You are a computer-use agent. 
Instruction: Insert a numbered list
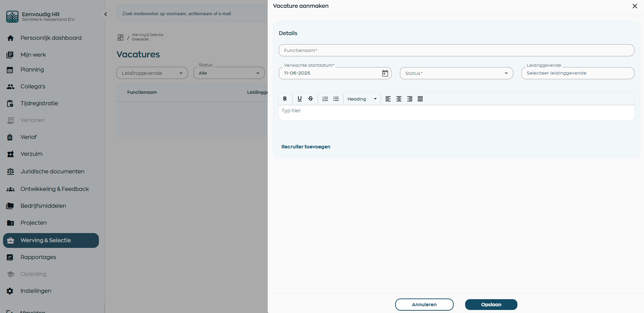[325, 99]
